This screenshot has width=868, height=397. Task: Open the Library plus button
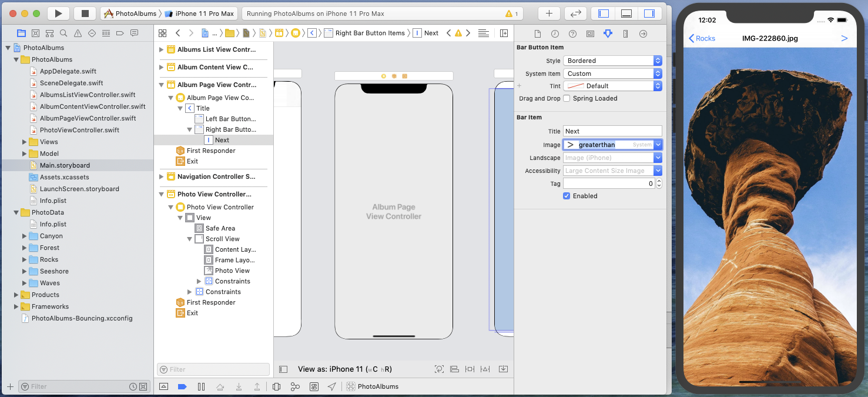tap(549, 13)
